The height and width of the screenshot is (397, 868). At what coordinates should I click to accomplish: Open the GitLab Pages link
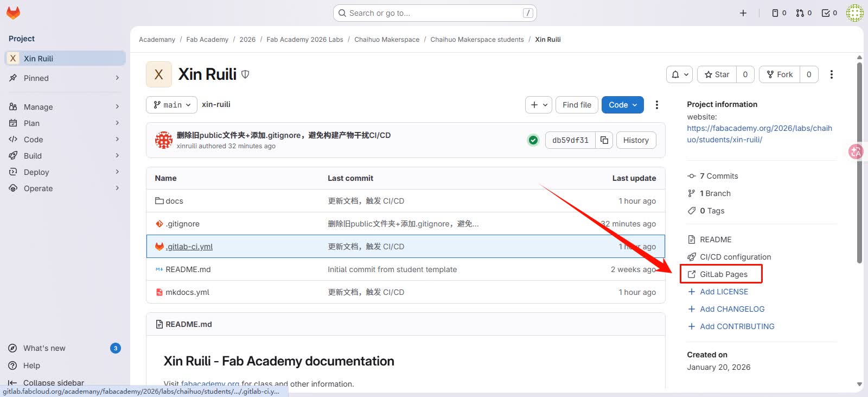pyautogui.click(x=724, y=274)
